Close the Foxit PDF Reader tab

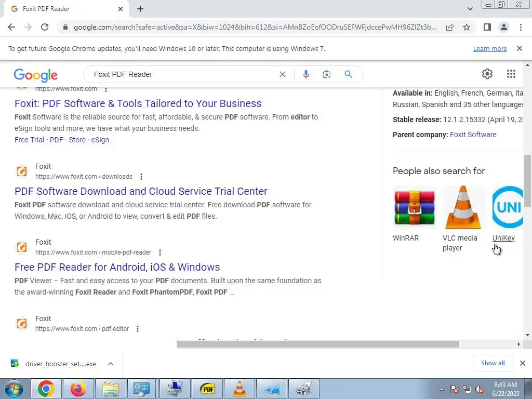point(121,9)
